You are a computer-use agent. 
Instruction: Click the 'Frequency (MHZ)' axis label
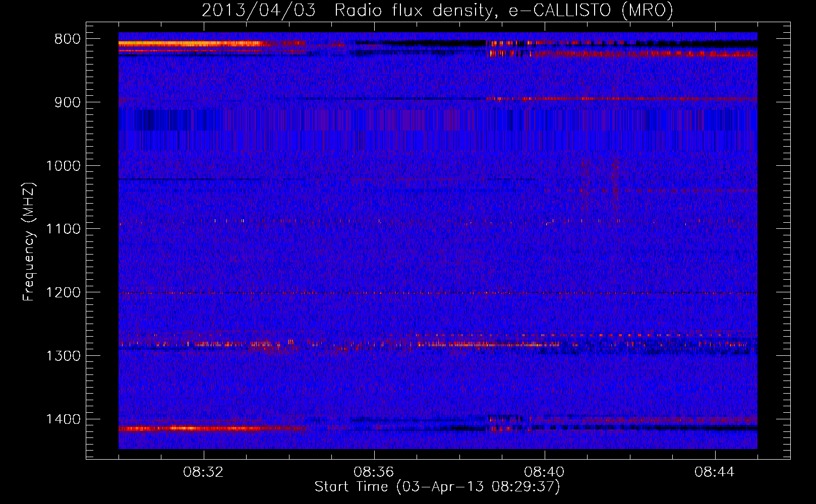[29, 241]
